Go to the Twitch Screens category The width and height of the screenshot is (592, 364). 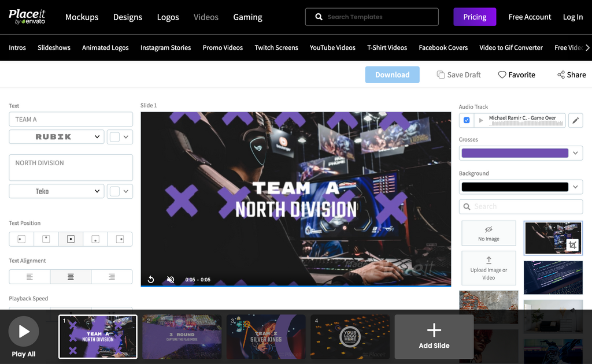276,48
